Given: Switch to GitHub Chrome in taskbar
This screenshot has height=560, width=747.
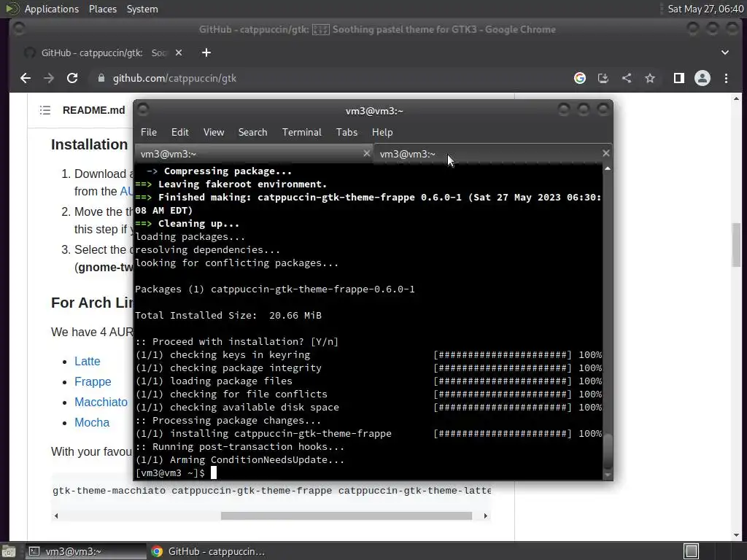Looking at the screenshot, I should click(x=208, y=551).
